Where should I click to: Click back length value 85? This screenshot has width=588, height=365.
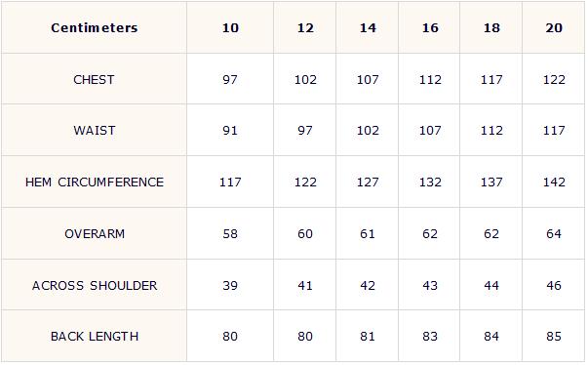[554, 337]
